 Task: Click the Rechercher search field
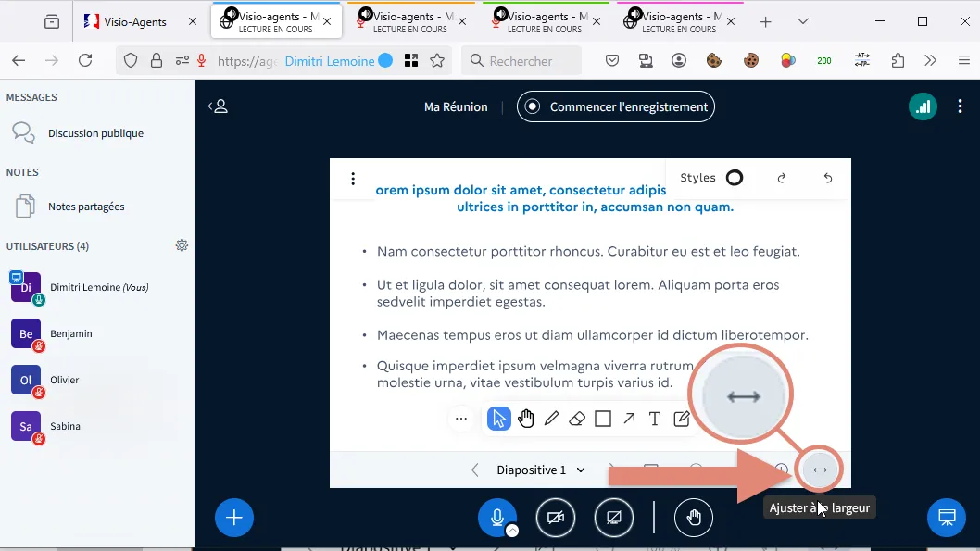tap(521, 60)
